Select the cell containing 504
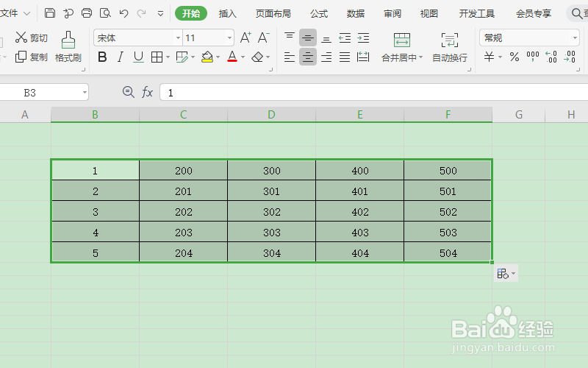The width and height of the screenshot is (588, 368). tap(448, 252)
